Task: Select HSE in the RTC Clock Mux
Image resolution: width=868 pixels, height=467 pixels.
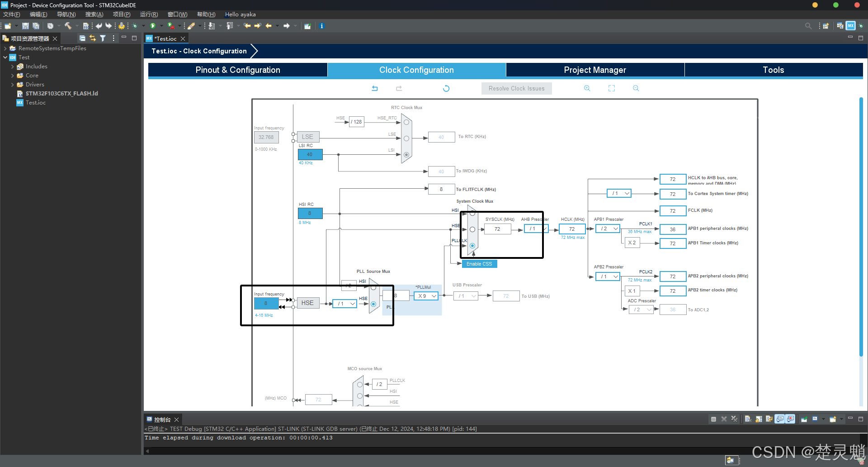Action: coord(406,122)
